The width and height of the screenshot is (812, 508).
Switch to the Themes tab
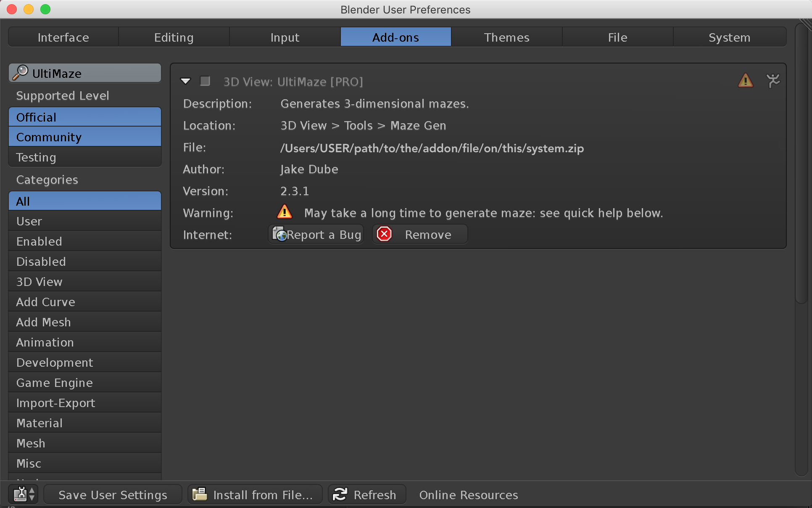(506, 37)
